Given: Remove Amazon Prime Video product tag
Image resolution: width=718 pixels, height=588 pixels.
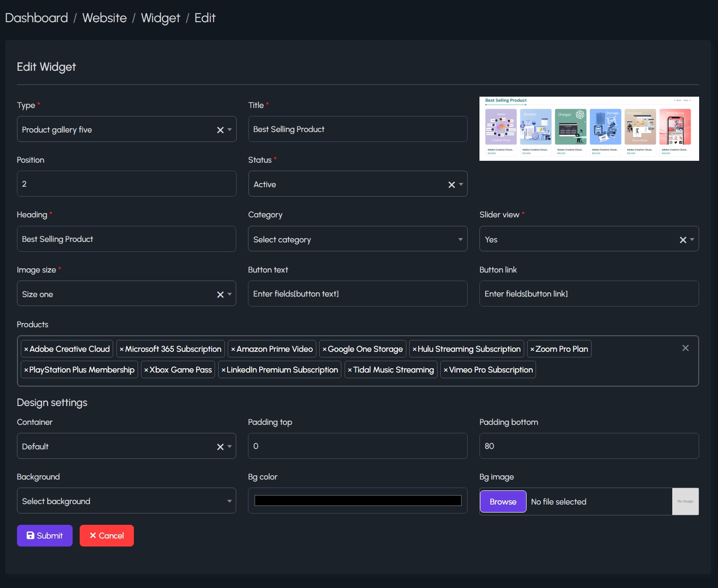Looking at the screenshot, I should [233, 349].
